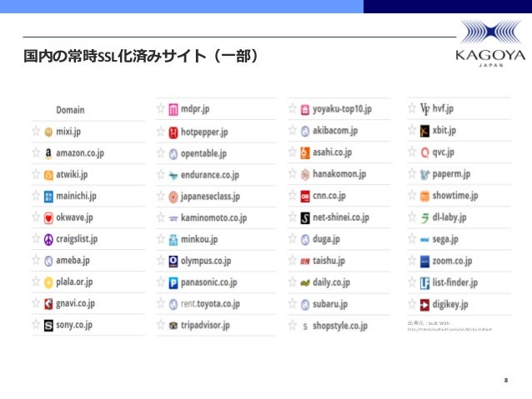Click the page number 8
This screenshot has width=532, height=399.
506,380
